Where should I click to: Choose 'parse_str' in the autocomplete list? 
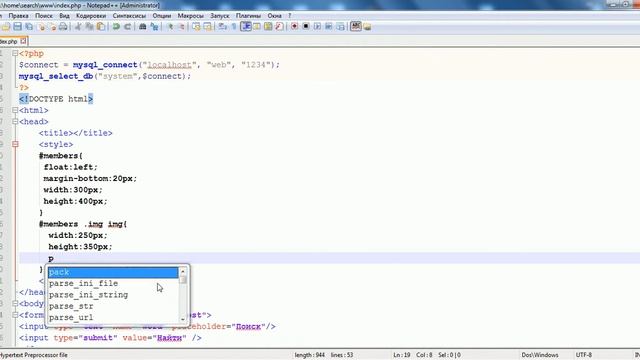tap(113, 306)
